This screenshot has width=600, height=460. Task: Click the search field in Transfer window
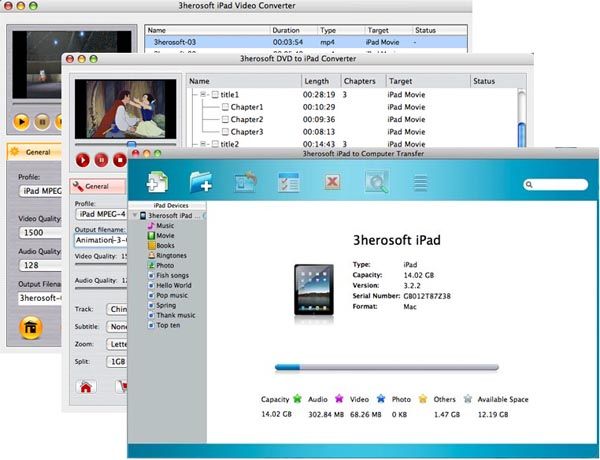click(556, 184)
